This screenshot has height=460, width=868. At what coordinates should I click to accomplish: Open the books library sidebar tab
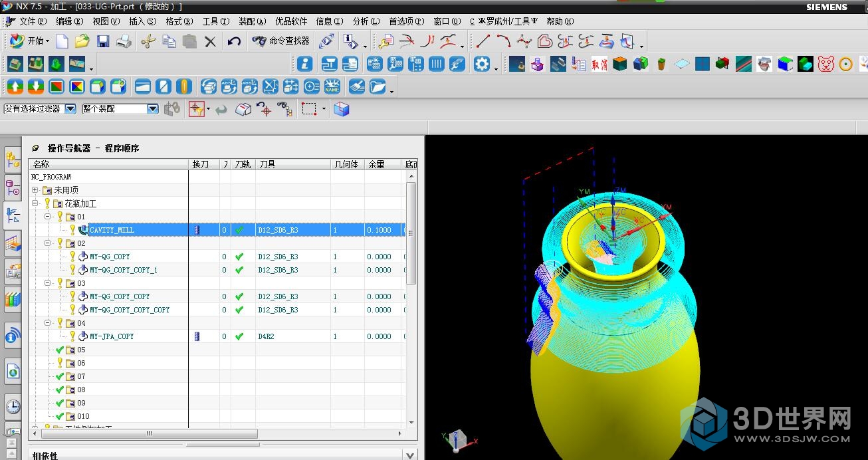click(13, 300)
